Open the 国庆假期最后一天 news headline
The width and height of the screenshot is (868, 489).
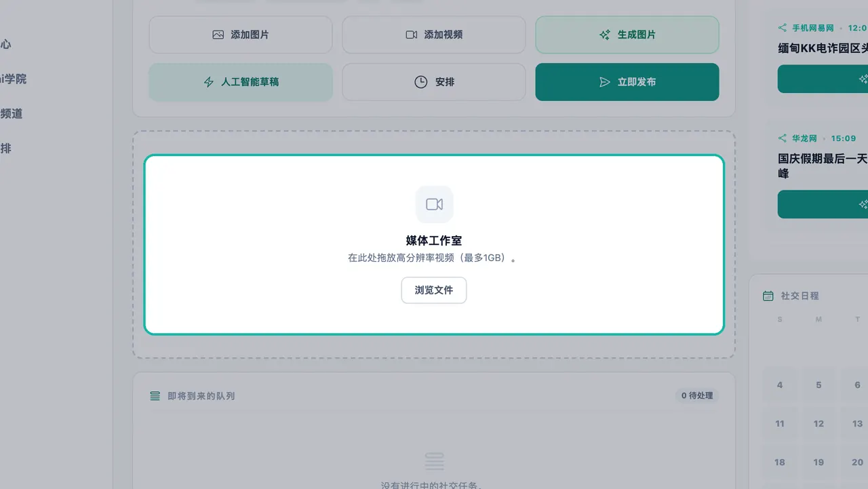[823, 165]
